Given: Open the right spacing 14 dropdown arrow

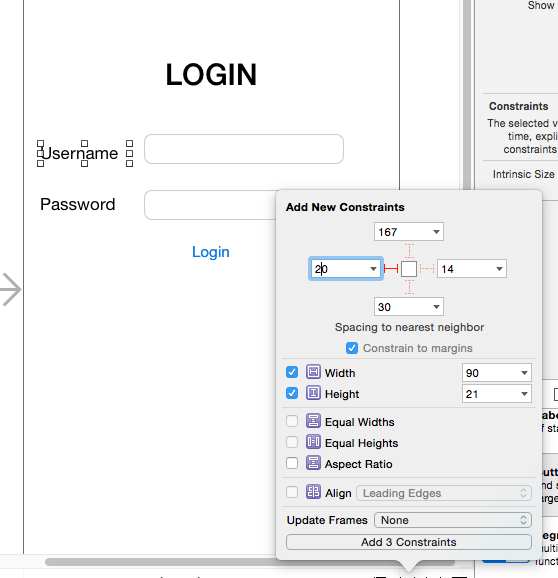Looking at the screenshot, I should [x=499, y=269].
